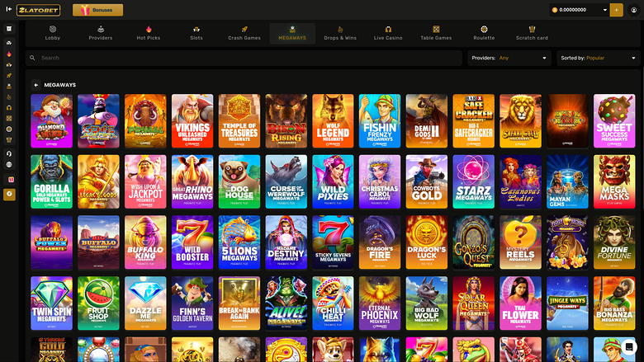
Task: Launch 5 Lions Megaways
Action: tap(239, 242)
